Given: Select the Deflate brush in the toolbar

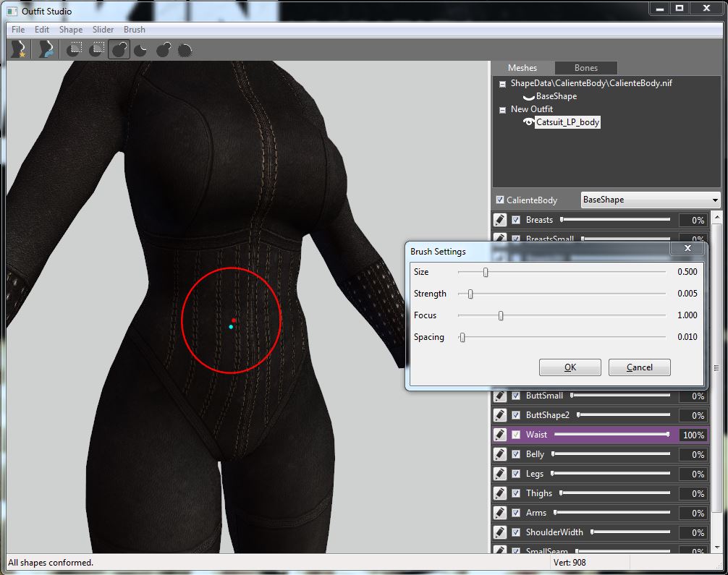Looking at the screenshot, I should click(142, 49).
